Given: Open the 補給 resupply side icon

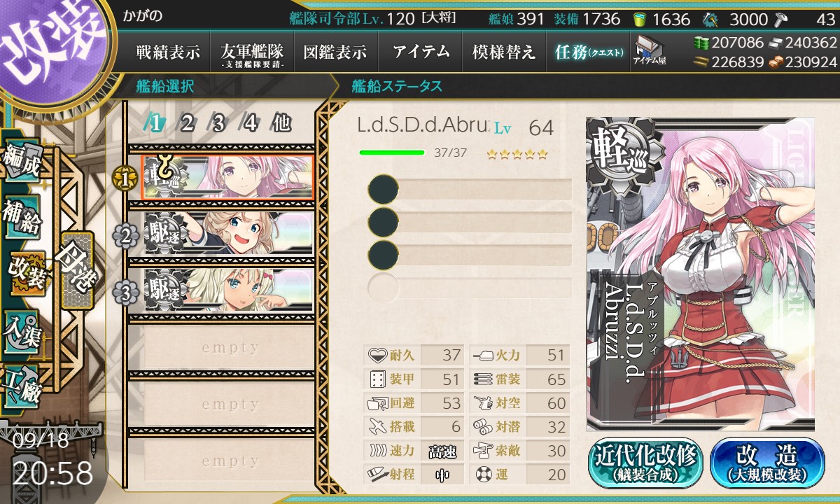Looking at the screenshot, I should (22, 219).
